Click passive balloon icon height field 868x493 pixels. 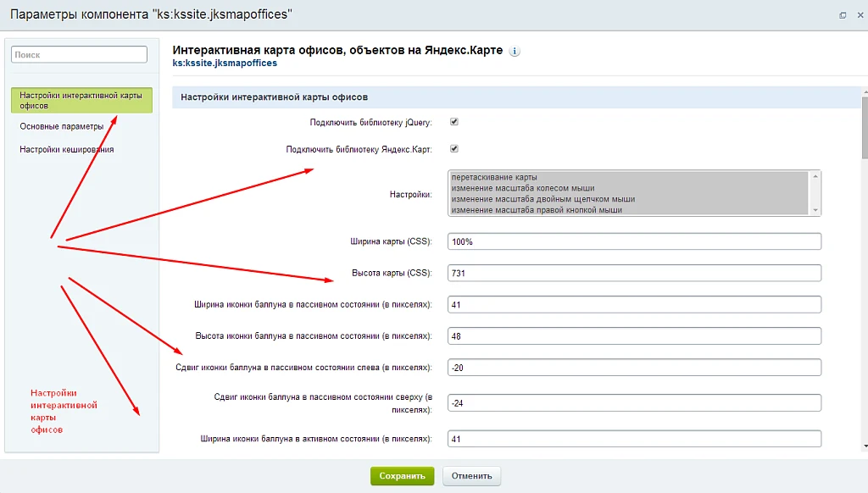click(x=634, y=335)
